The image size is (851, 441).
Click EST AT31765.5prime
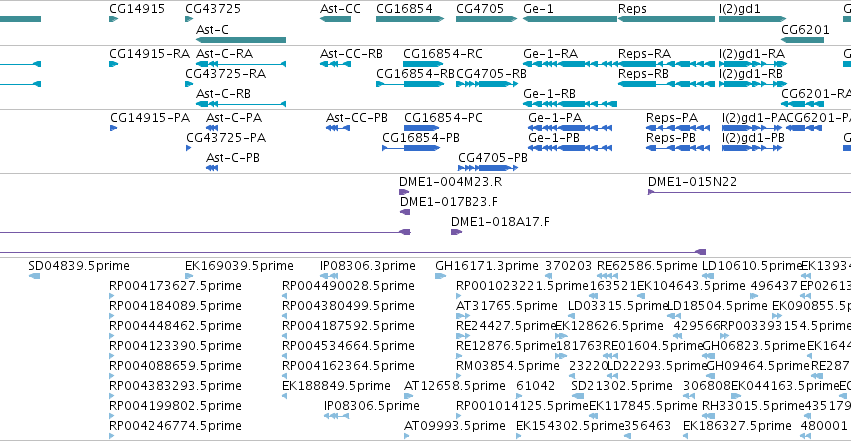click(506, 306)
